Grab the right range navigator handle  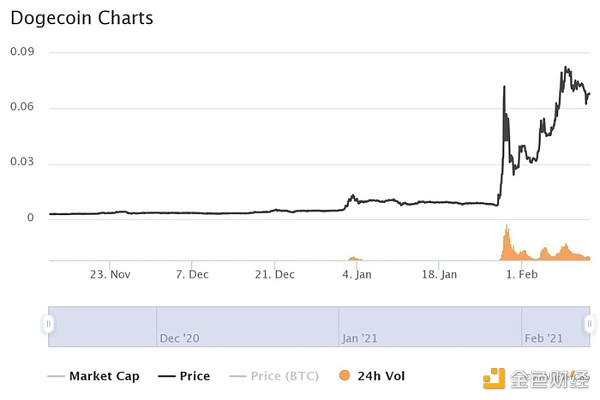590,323
